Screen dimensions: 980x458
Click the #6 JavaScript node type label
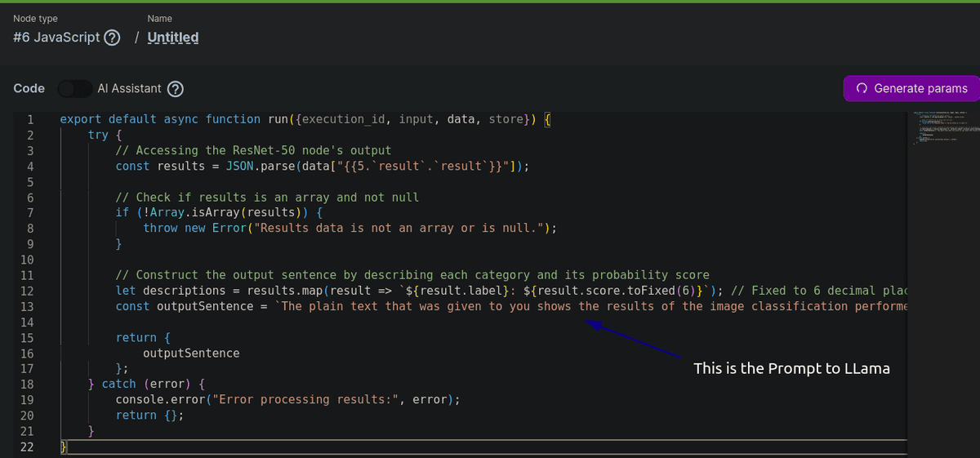point(56,38)
